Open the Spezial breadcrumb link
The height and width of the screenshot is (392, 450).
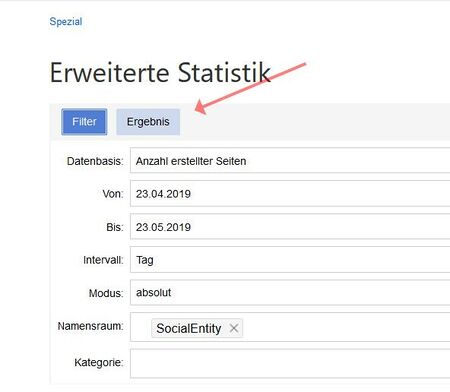(66, 21)
